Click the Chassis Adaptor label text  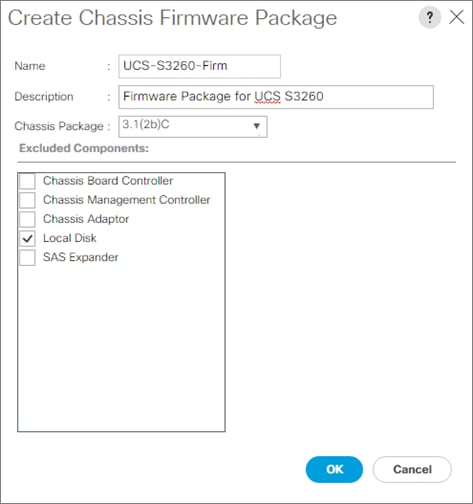pyautogui.click(x=86, y=219)
